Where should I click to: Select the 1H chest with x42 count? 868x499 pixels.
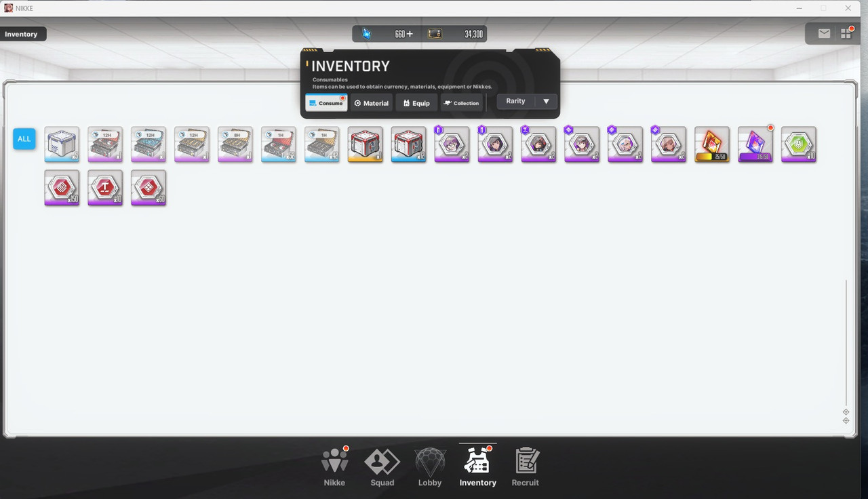click(322, 144)
